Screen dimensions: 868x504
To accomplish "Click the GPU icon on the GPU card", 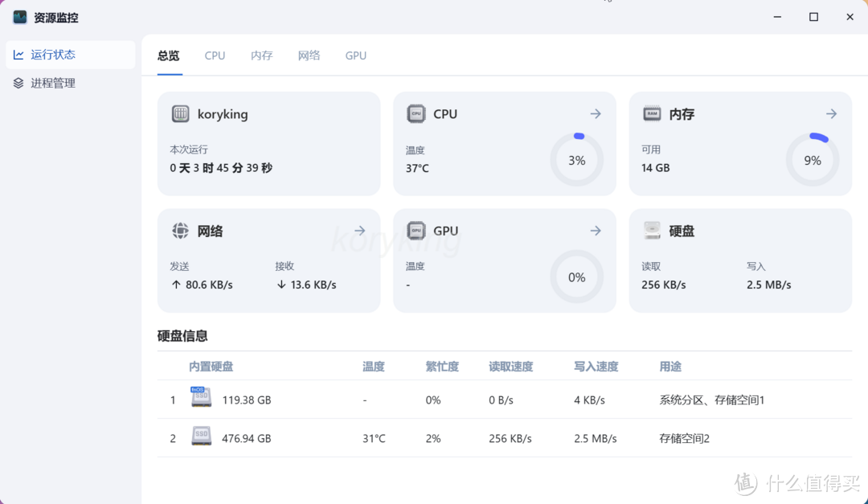I will pyautogui.click(x=416, y=231).
